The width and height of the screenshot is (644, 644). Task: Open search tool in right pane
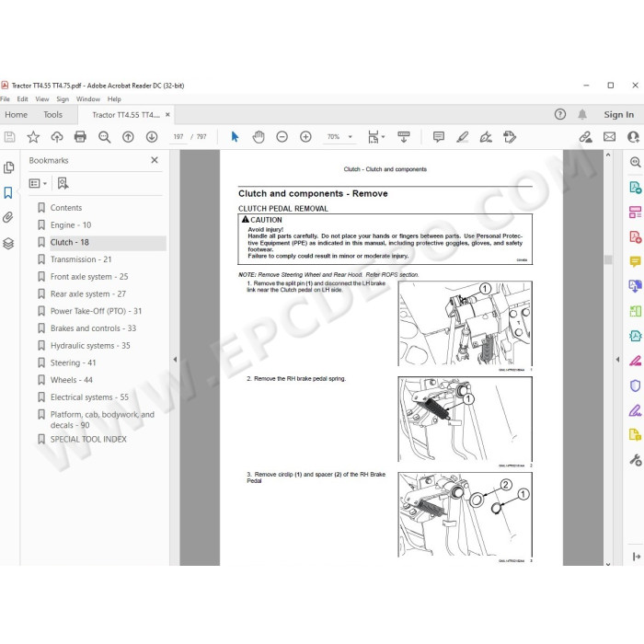pos(635,162)
